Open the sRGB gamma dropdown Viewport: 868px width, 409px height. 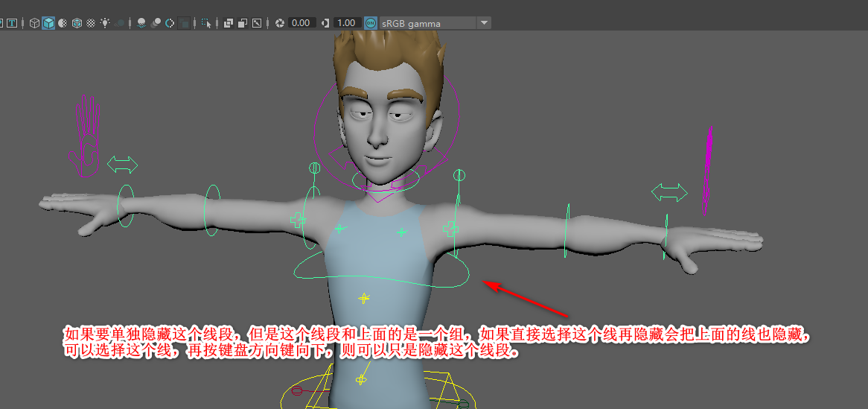485,23
